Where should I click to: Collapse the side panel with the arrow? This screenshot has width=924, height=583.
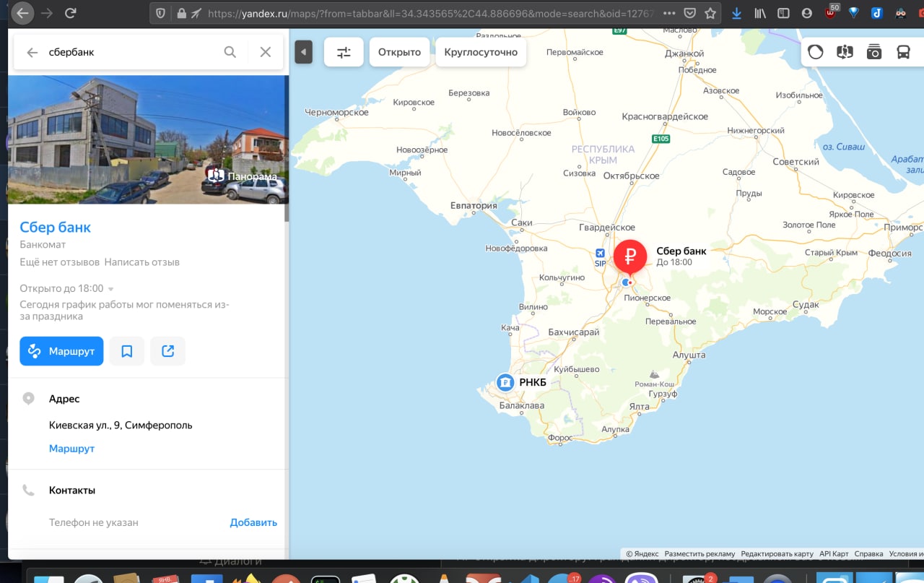(303, 52)
